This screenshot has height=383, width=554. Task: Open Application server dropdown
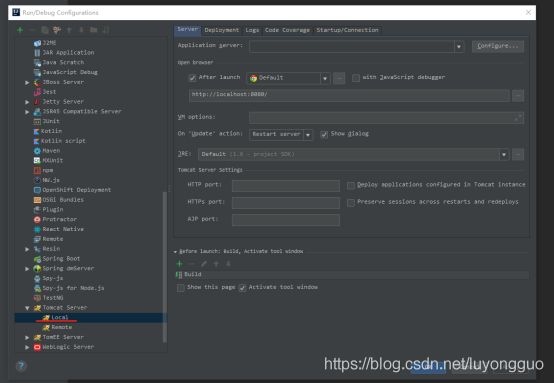(x=459, y=46)
